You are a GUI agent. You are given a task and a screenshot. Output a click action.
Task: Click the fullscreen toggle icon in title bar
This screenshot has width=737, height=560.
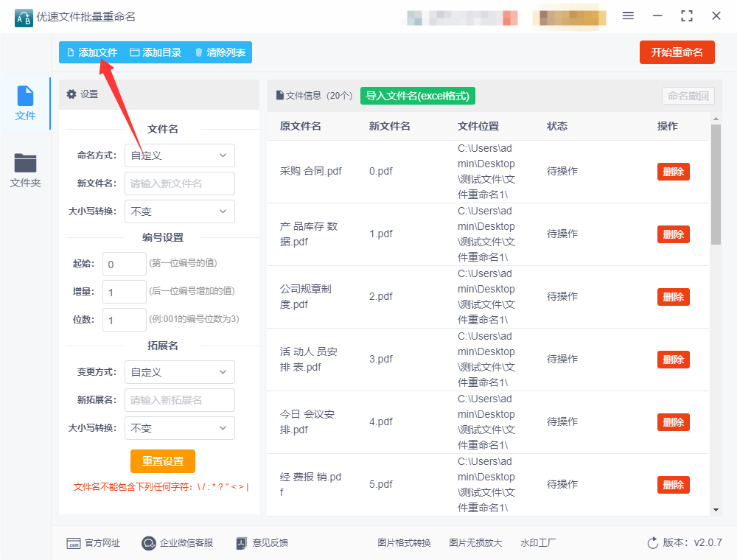pyautogui.click(x=687, y=16)
